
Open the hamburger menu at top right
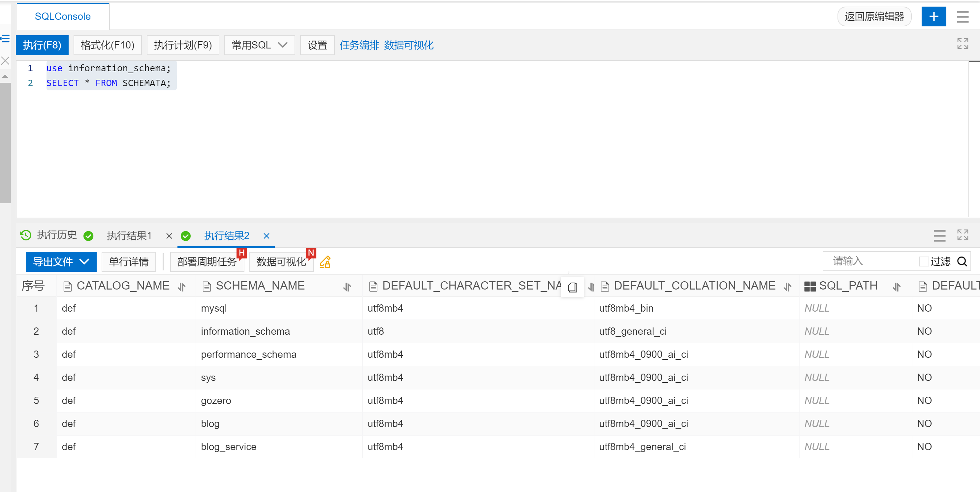coord(963,16)
